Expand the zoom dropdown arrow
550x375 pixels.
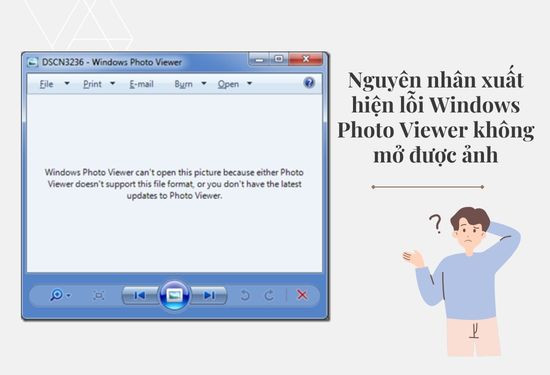tap(68, 296)
